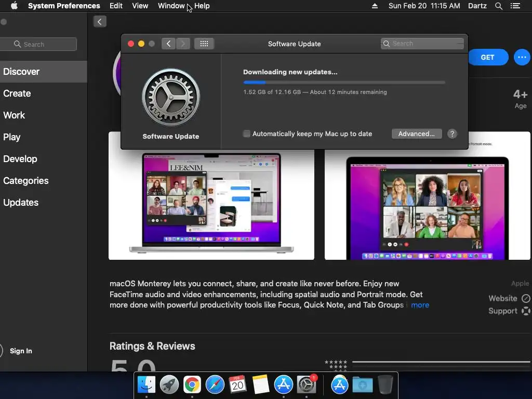Click the GET button for macOS Monterey
Image resolution: width=532 pixels, height=399 pixels.
(x=488, y=57)
